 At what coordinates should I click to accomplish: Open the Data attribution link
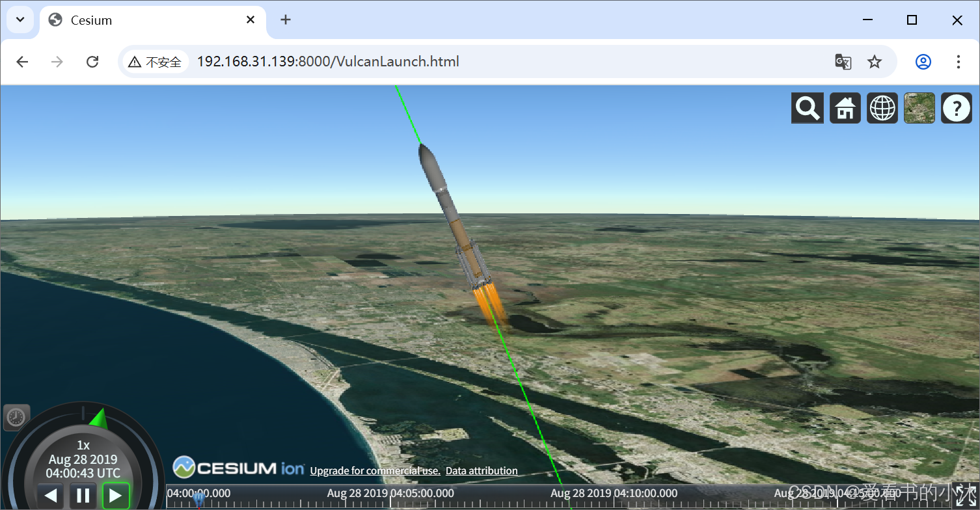(x=482, y=471)
